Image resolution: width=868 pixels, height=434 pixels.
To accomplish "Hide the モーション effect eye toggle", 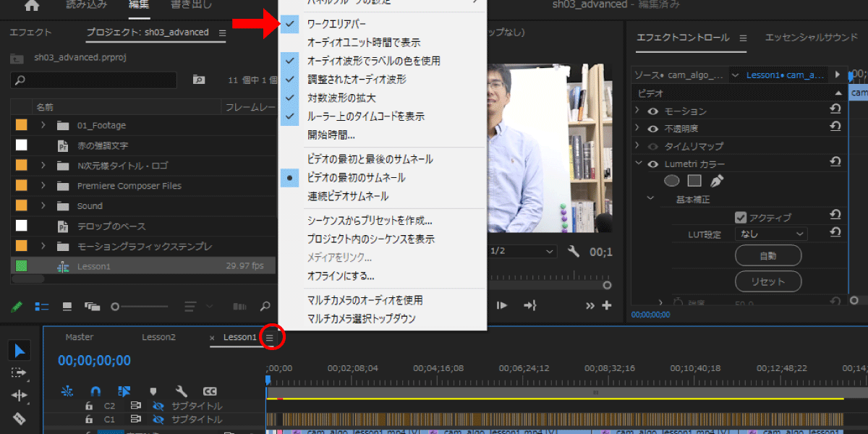I will point(652,111).
